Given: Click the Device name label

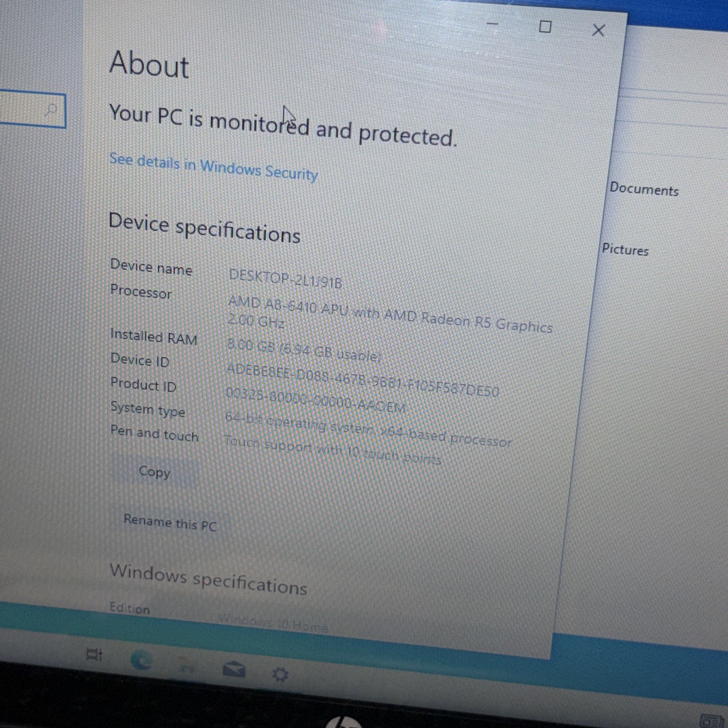Looking at the screenshot, I should point(151,267).
